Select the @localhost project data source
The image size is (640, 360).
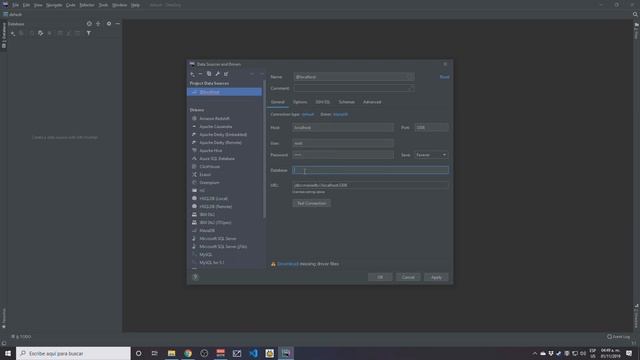click(224, 92)
